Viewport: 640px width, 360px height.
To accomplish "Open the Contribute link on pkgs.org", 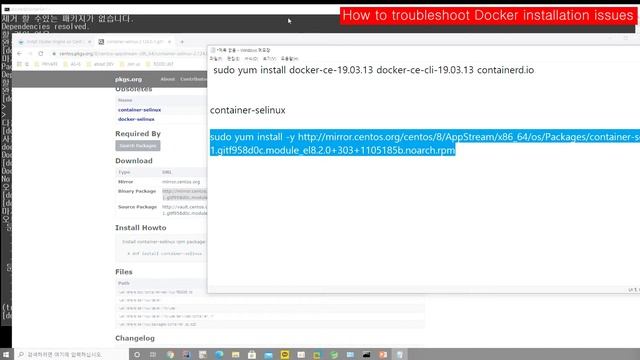I will [193, 79].
